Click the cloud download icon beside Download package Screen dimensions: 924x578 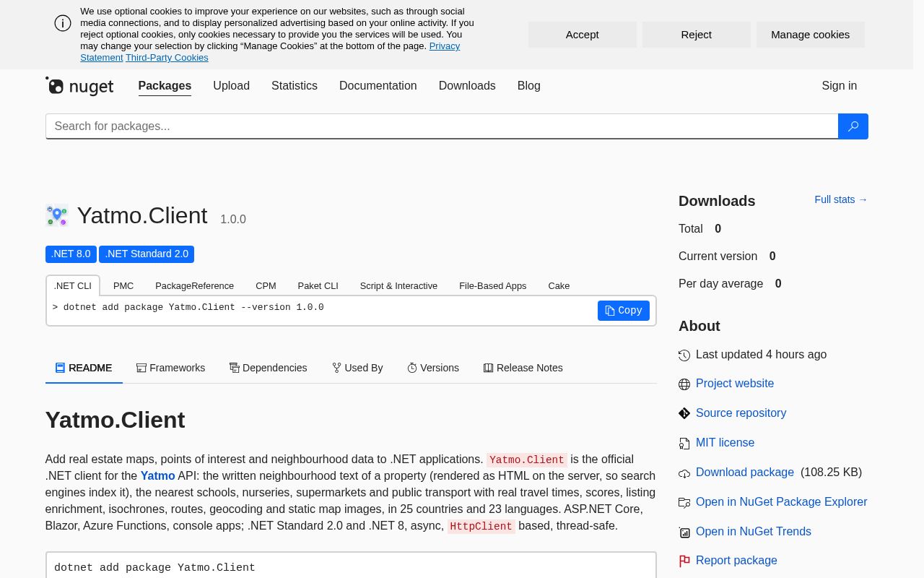click(x=684, y=473)
